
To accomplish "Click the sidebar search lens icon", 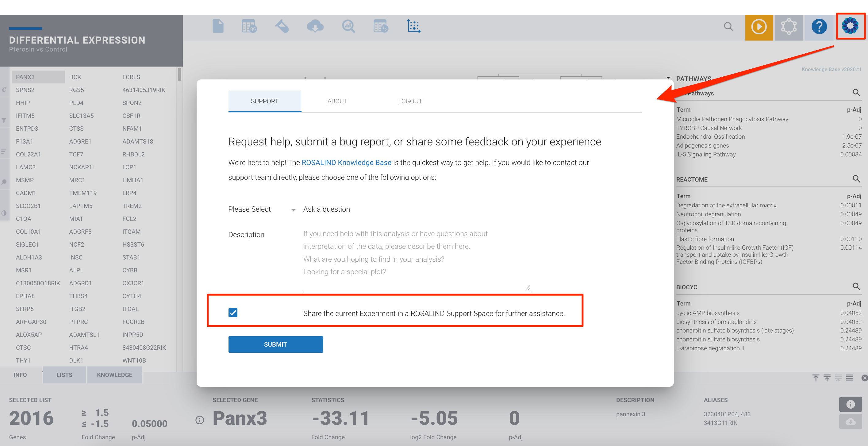I will click(x=4, y=182).
